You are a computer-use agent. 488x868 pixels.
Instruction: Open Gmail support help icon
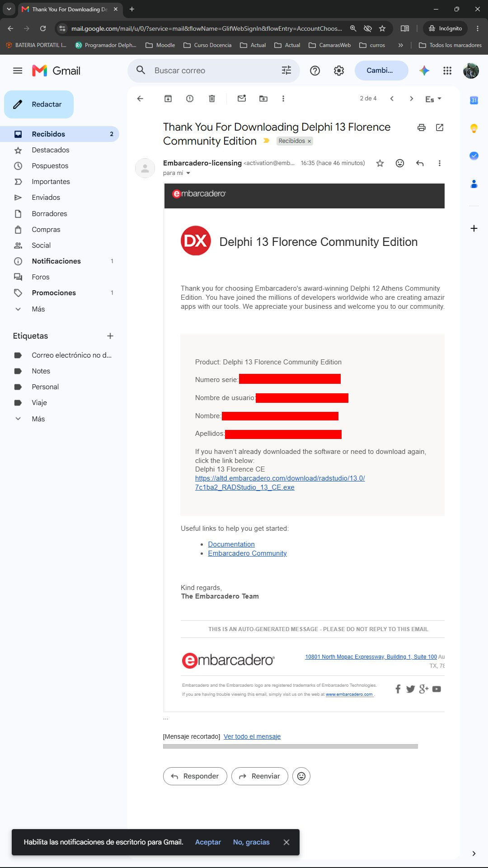315,71
